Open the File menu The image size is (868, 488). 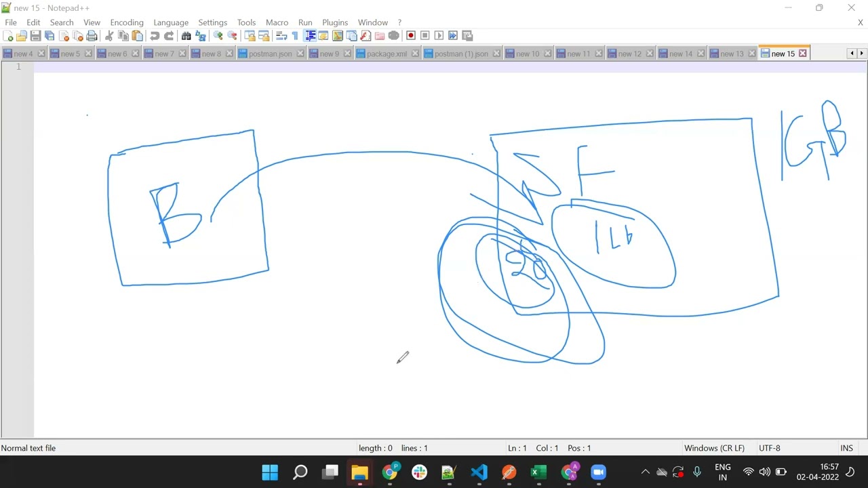[11, 22]
